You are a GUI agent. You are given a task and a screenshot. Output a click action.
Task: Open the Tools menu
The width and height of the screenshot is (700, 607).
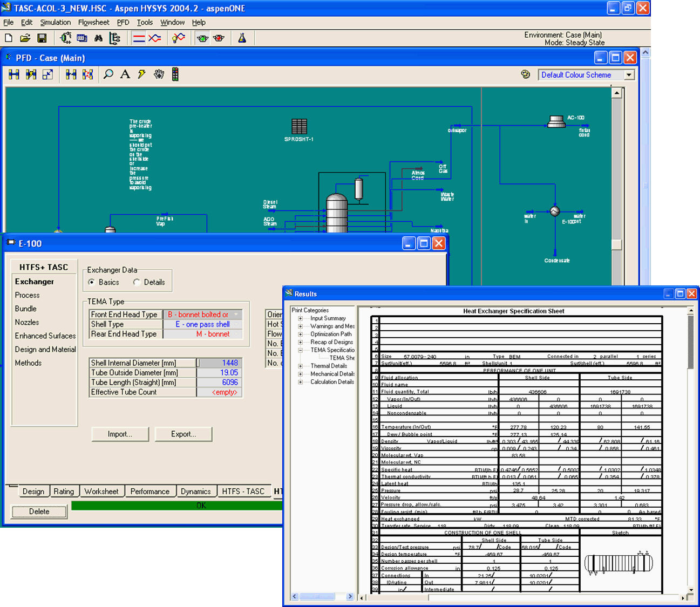click(x=145, y=22)
